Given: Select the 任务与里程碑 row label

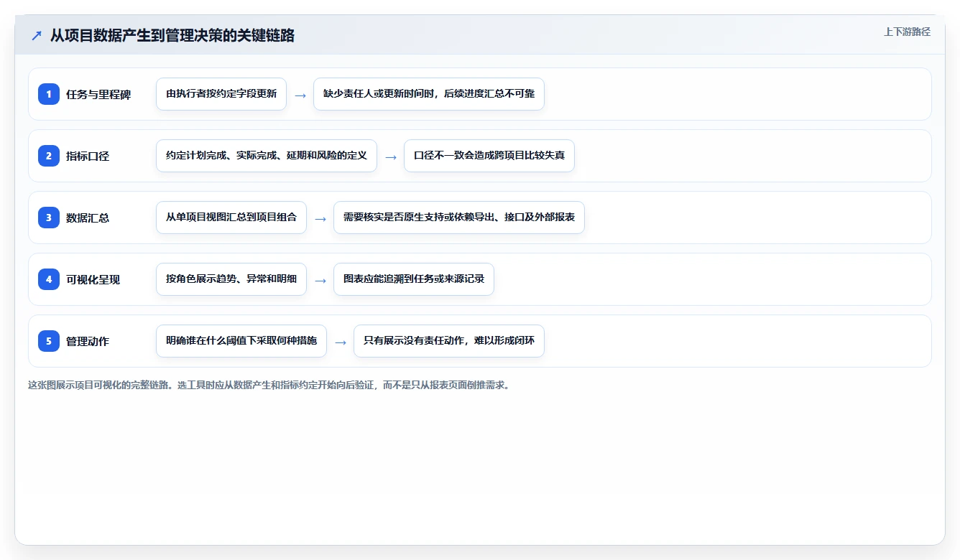Looking at the screenshot, I should [98, 94].
